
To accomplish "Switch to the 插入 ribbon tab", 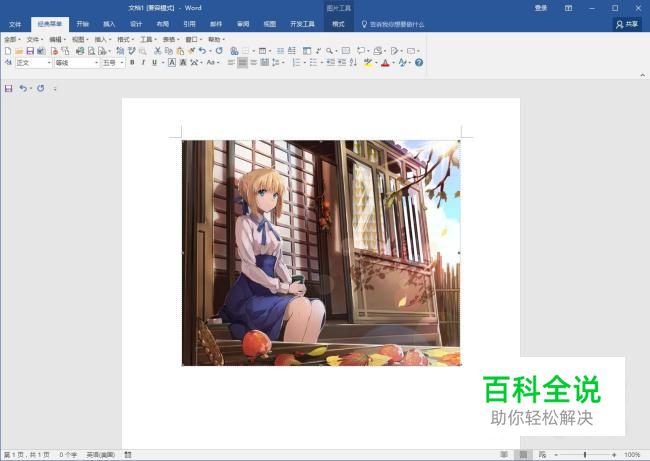I will (x=109, y=24).
